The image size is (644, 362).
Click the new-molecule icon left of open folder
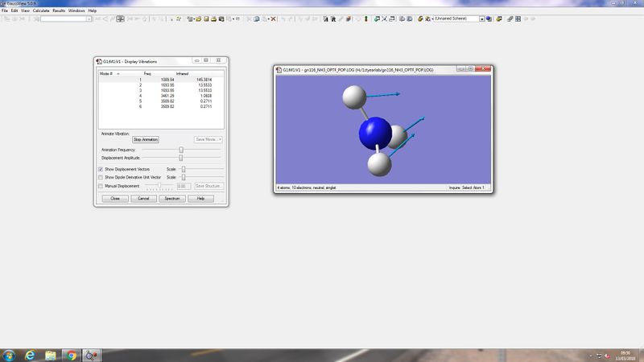click(x=189, y=19)
